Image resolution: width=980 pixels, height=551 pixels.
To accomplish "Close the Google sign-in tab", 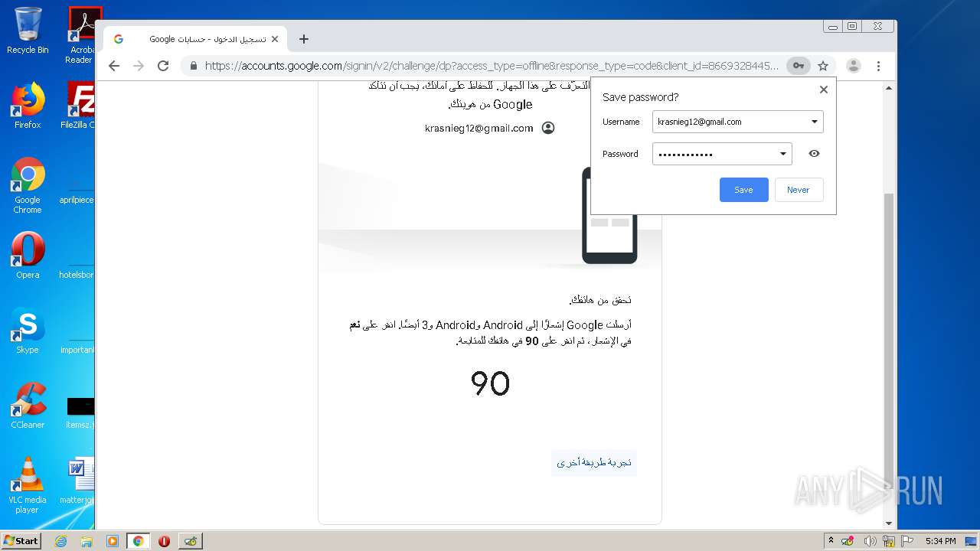I will point(275,39).
